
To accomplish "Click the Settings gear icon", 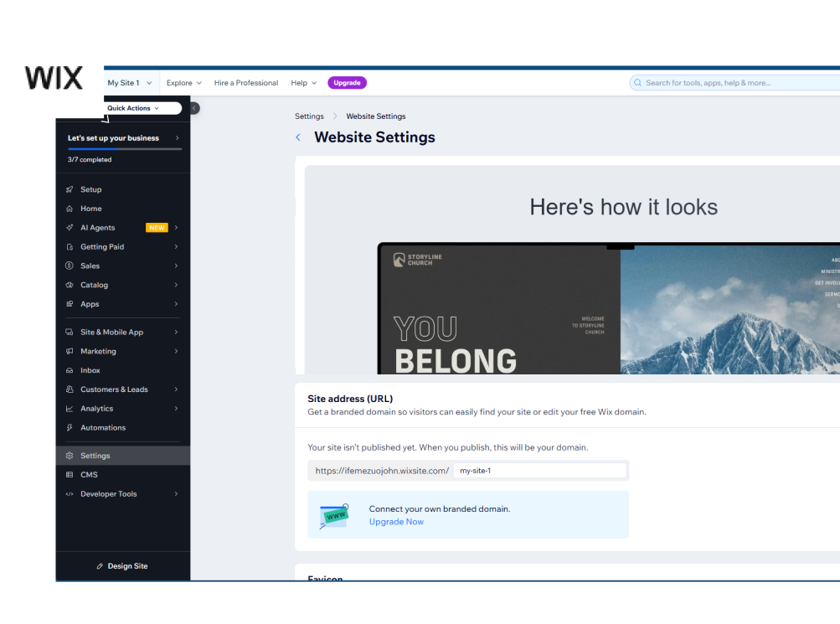I will (x=70, y=456).
